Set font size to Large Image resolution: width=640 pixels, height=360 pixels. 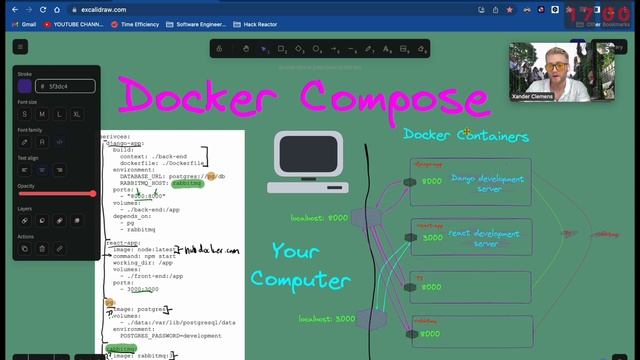click(x=59, y=114)
